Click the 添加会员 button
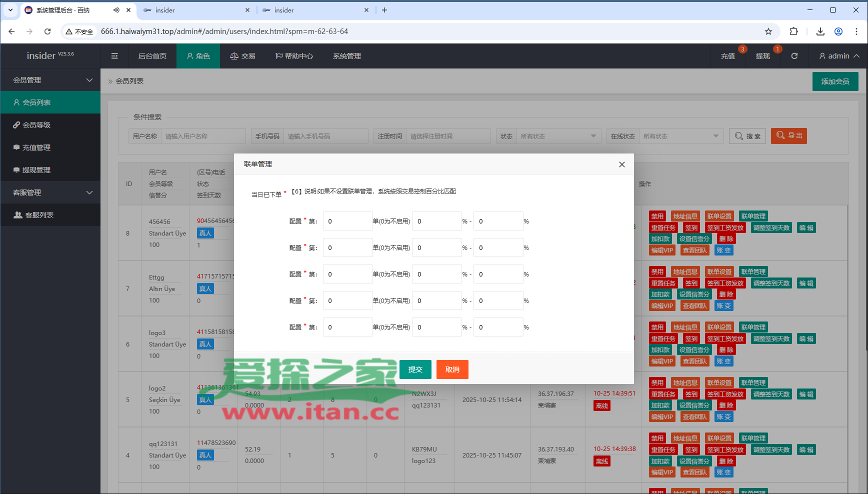The width and height of the screenshot is (868, 494). tap(835, 81)
